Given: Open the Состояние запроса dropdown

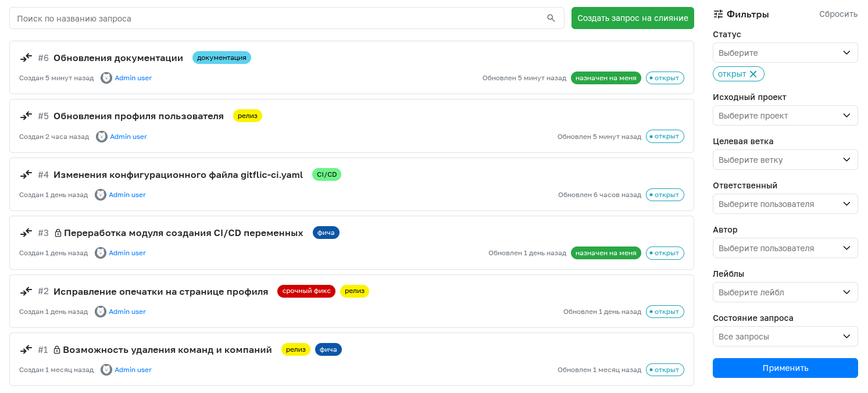Looking at the screenshot, I should coord(785,336).
